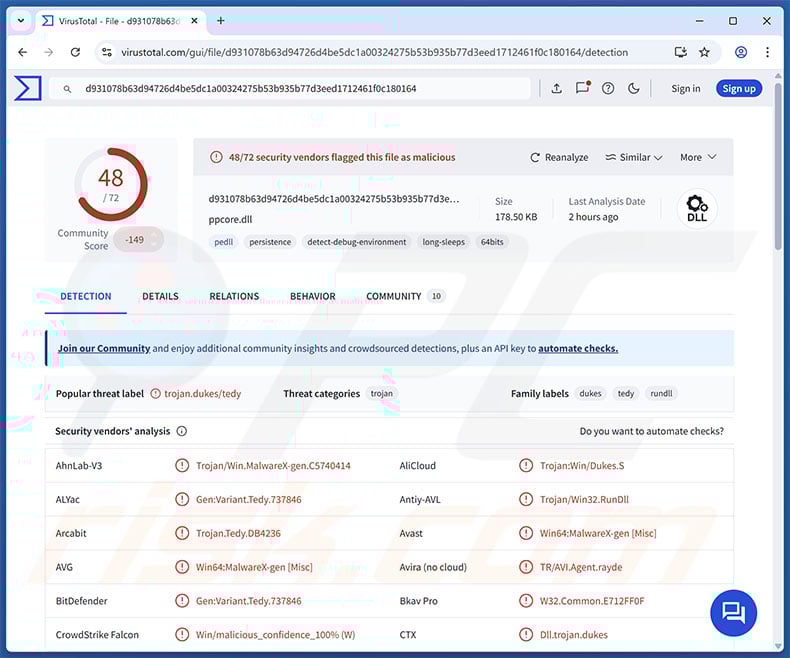Screen dimensions: 790x658
Task: Open the browser profile icon
Action: [x=741, y=52]
